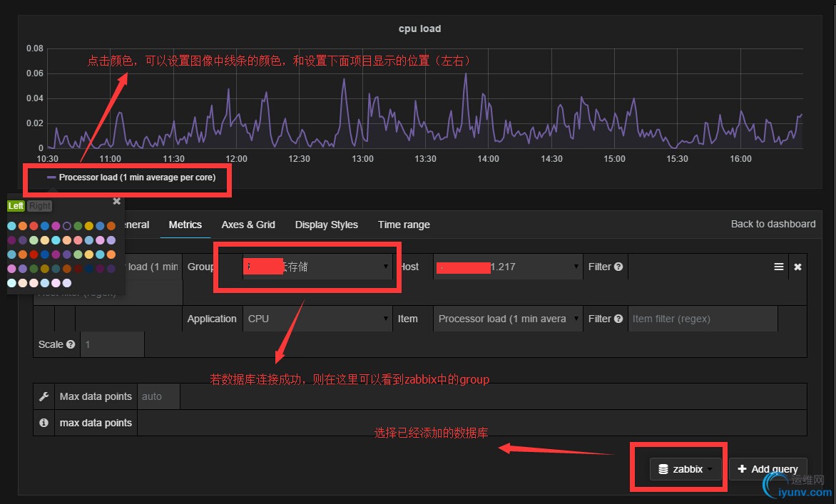Assign series to Left Y-axis
The width and height of the screenshot is (836, 504).
pyautogui.click(x=16, y=205)
